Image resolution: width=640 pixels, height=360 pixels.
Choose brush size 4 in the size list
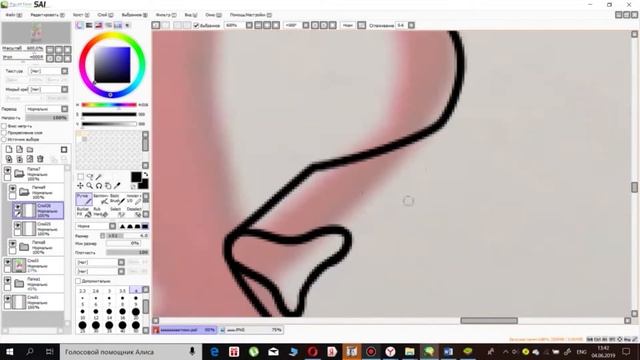click(136, 291)
